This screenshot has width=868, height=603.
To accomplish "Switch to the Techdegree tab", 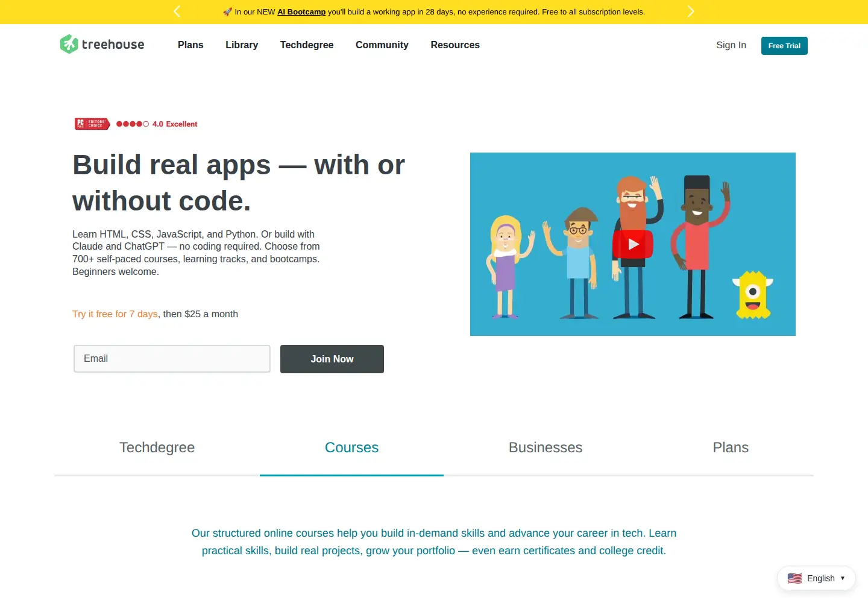I will [157, 447].
